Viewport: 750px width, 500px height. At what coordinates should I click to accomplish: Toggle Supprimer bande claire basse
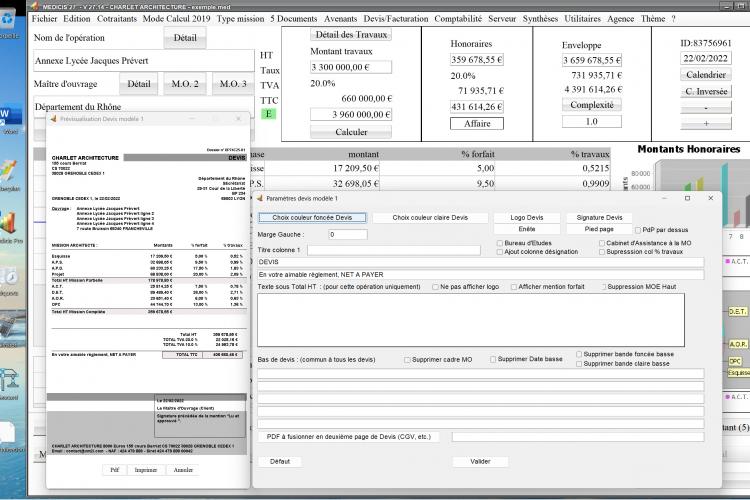coord(579,364)
